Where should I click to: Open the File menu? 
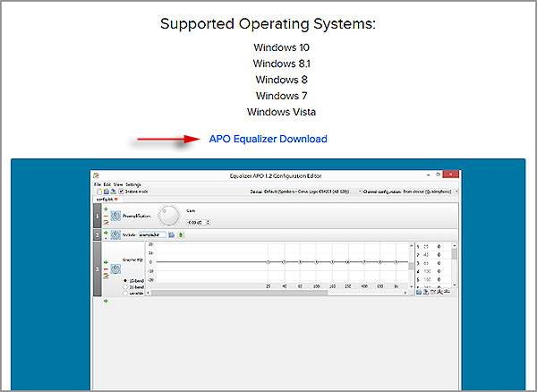pyautogui.click(x=98, y=184)
